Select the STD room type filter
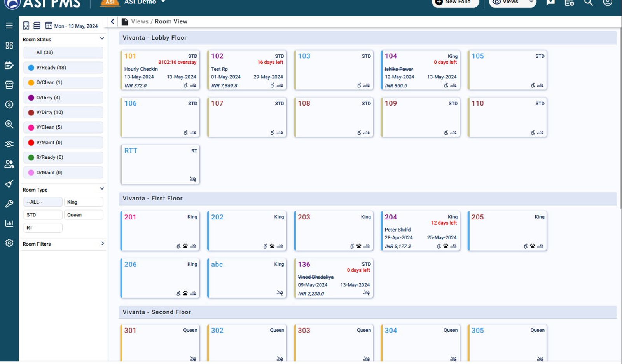The image size is (622, 364). (x=43, y=215)
